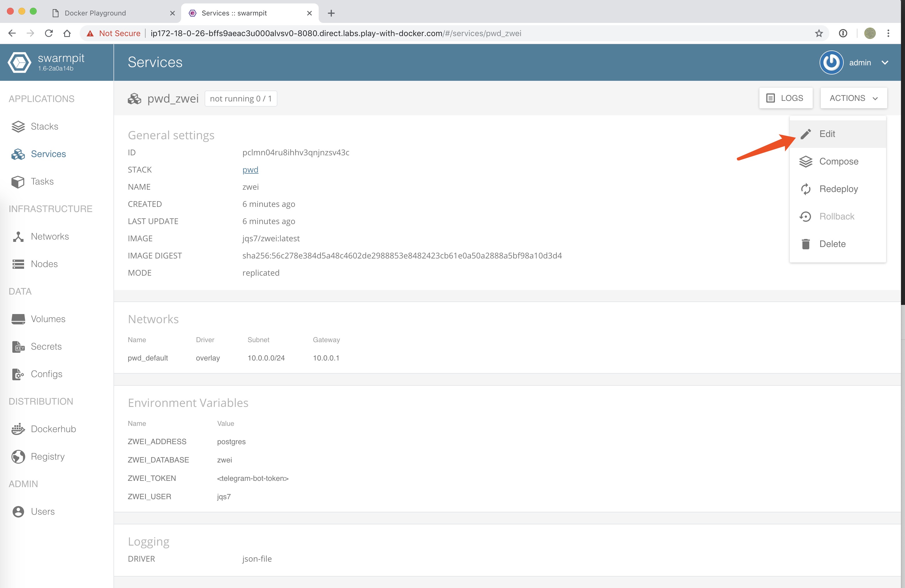Open Configs from the sidebar
This screenshot has width=905, height=588.
[x=46, y=374]
